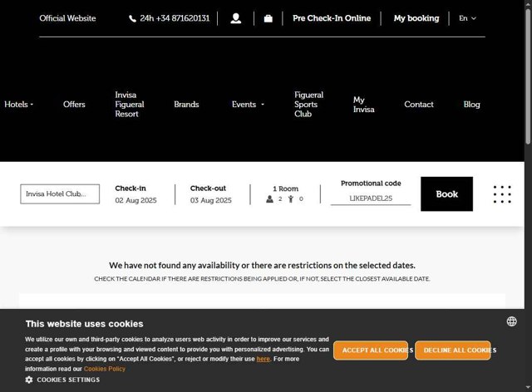Click the 'here' link in cookie text

tap(263, 359)
